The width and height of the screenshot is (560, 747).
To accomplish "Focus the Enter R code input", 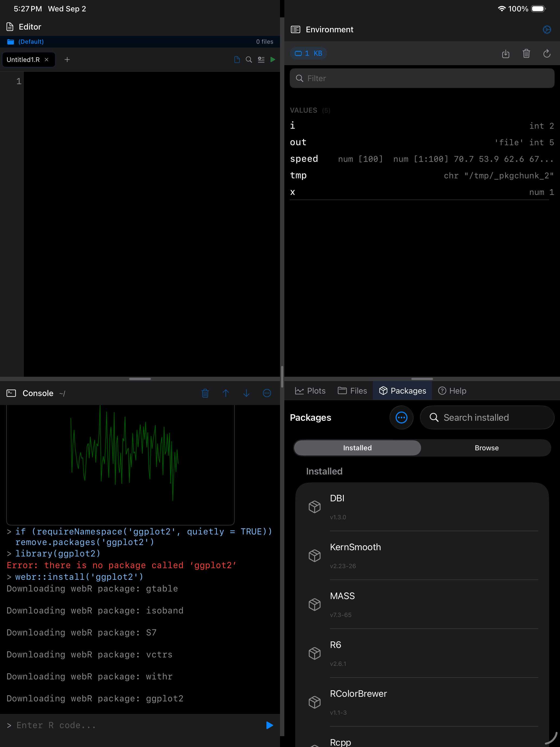I will (x=135, y=725).
